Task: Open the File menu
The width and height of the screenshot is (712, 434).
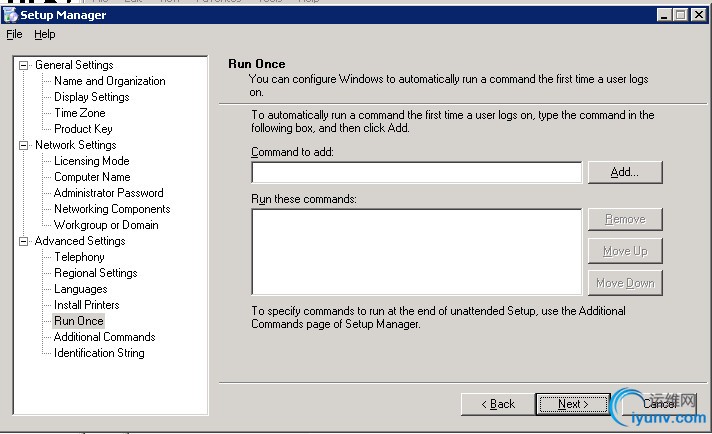Action: coord(14,34)
